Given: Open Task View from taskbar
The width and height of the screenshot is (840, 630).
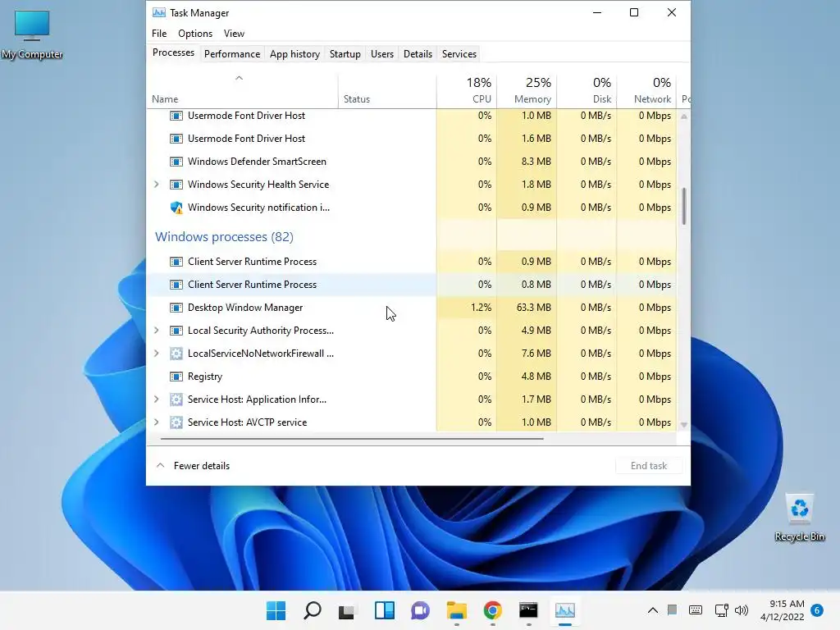Looking at the screenshot, I should coord(346,610).
